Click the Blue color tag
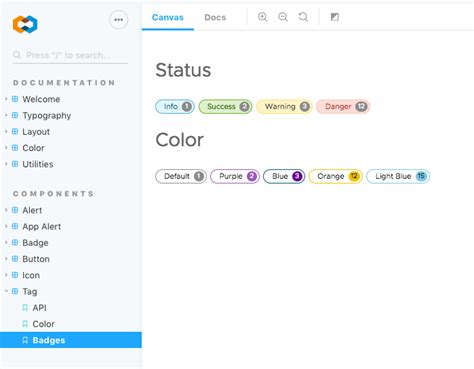The height and width of the screenshot is (369, 474). (x=284, y=176)
